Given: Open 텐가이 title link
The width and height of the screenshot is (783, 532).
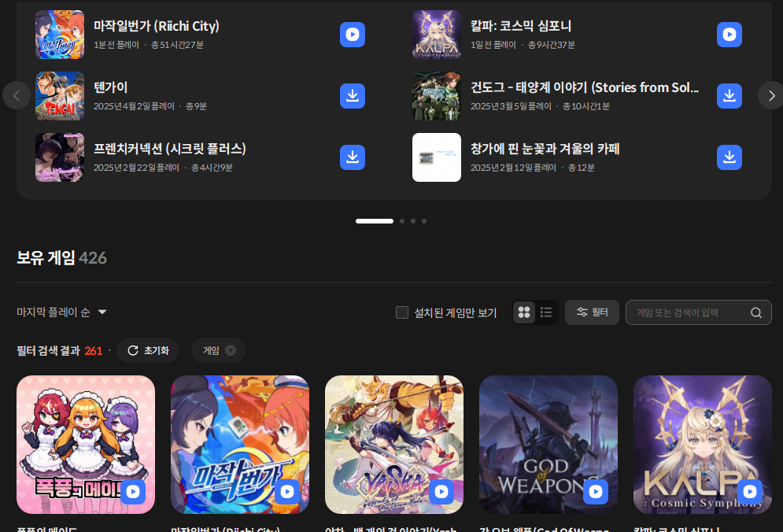Looking at the screenshot, I should tap(111, 87).
